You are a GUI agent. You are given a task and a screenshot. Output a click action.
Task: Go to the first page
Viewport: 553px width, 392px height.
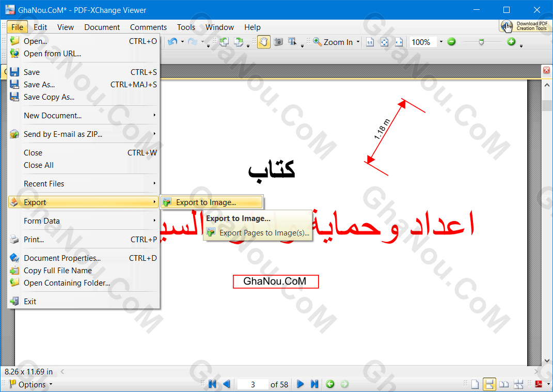pyautogui.click(x=212, y=384)
